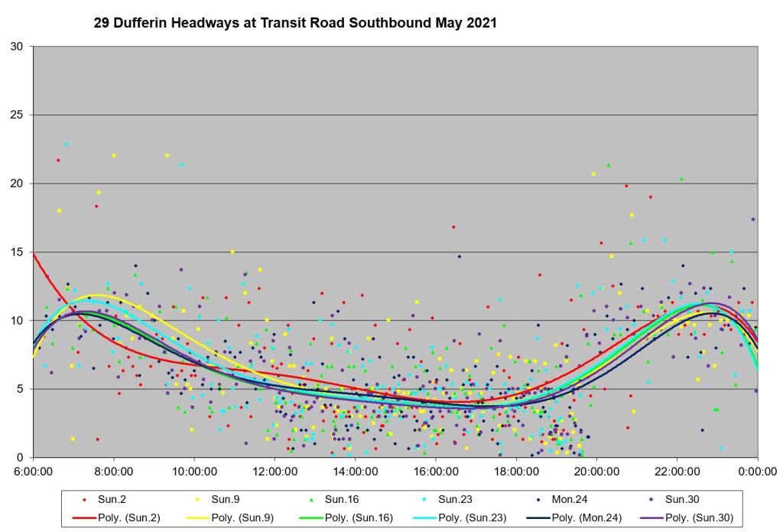783x532 pixels.
Task: Select the cyan Poly. (Sun.23) legend line
Action: click(425, 517)
